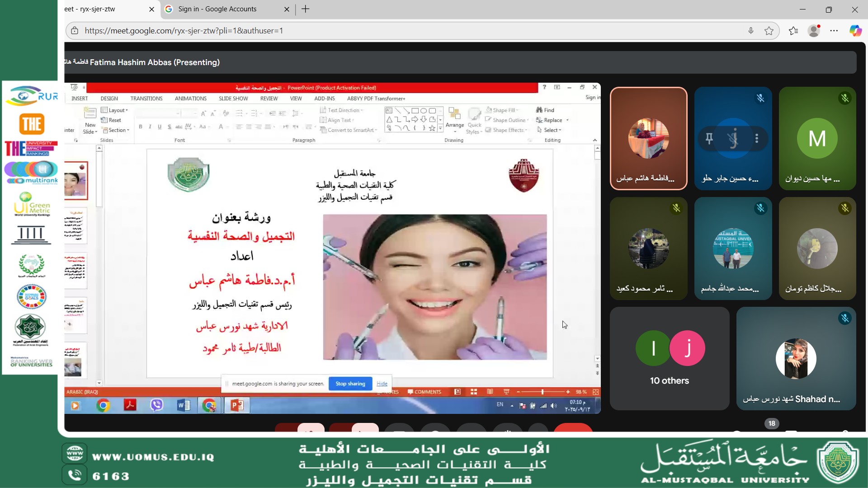
Task: Click the Clear Formatting icon
Action: 226,113
